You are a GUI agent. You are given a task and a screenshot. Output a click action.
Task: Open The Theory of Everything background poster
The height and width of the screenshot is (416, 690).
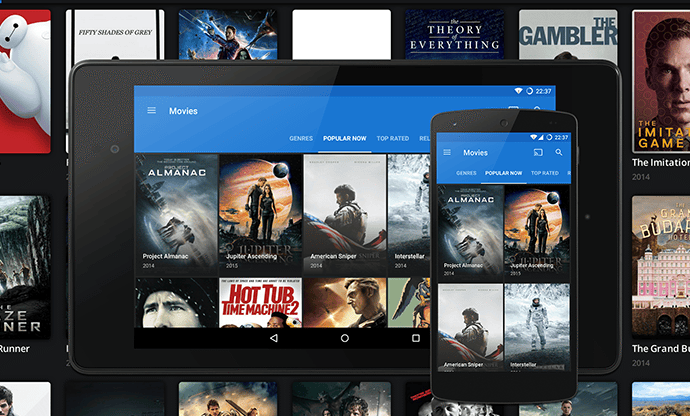click(455, 35)
